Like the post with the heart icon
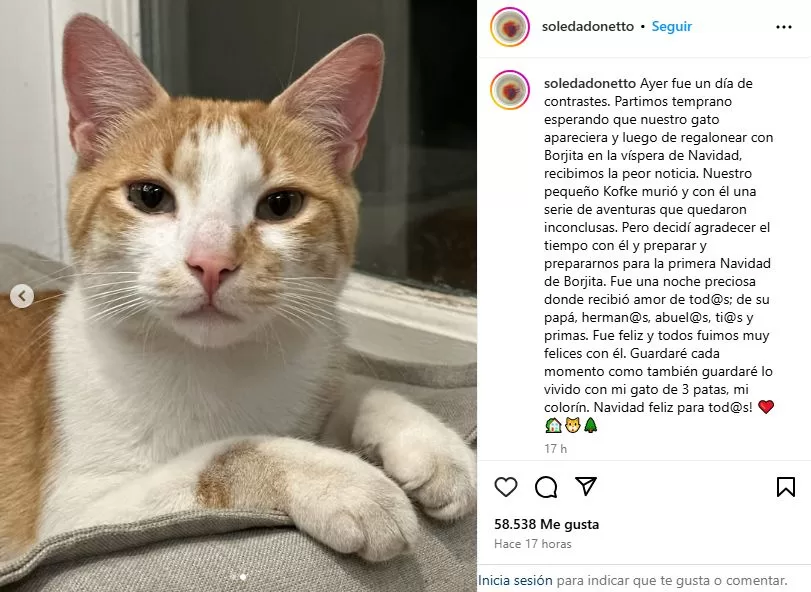 [x=506, y=487]
